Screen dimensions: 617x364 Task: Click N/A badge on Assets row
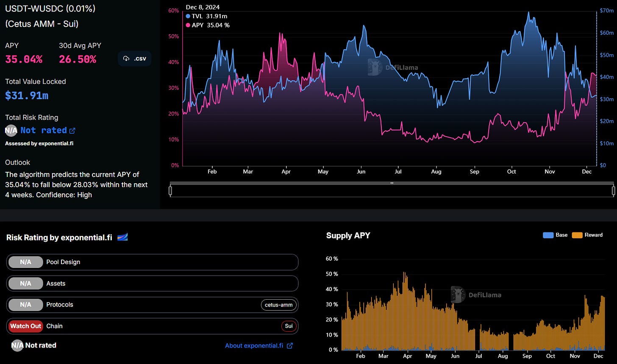(25, 283)
